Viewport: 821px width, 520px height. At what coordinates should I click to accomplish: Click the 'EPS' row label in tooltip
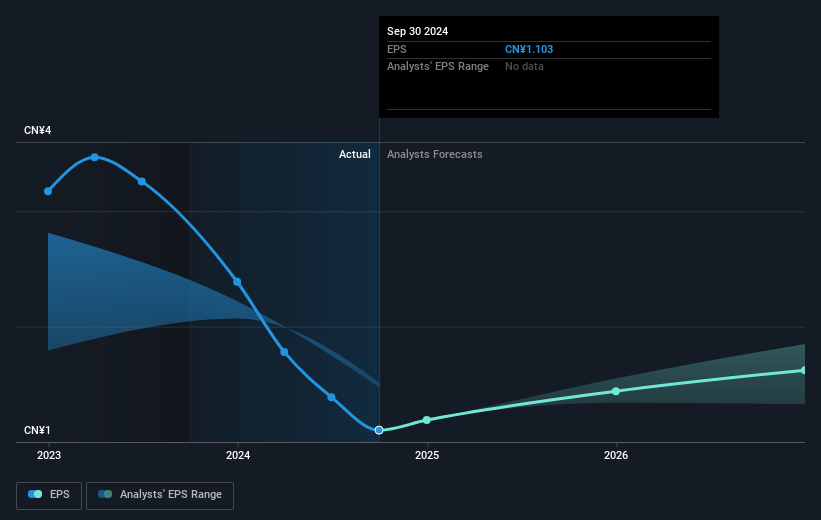396,49
